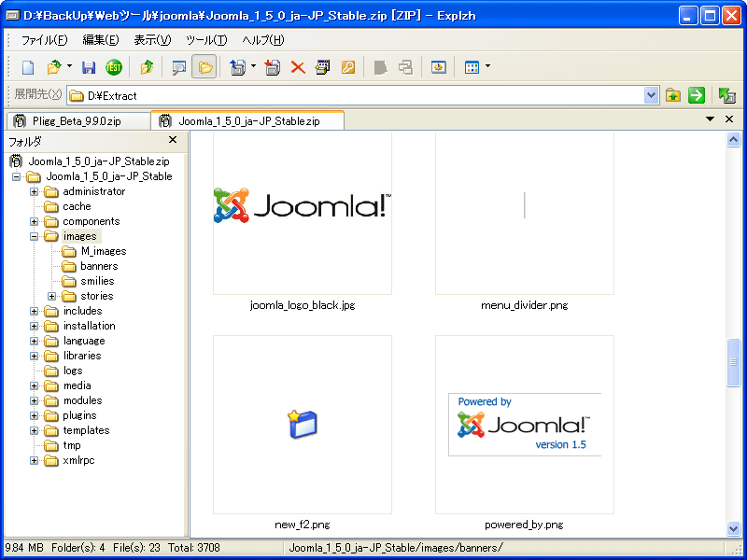Click the green TEST archive icon
Screen dimensions: 747x560
(113, 67)
